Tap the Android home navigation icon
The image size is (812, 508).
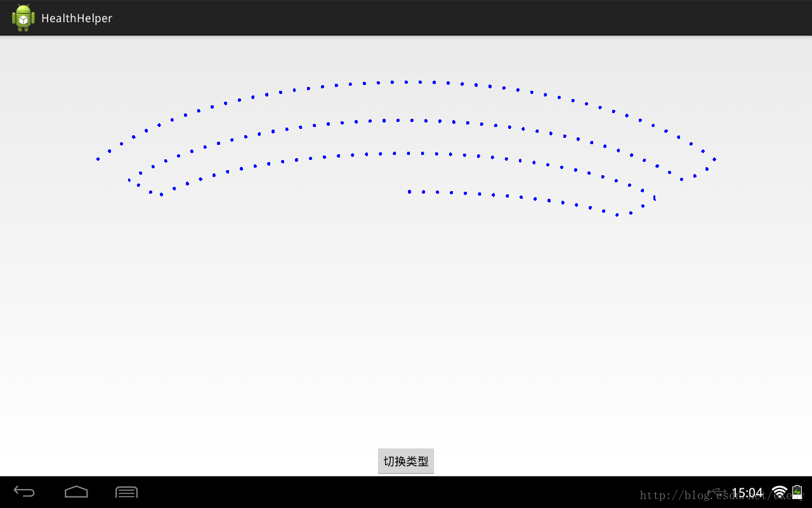(x=76, y=491)
